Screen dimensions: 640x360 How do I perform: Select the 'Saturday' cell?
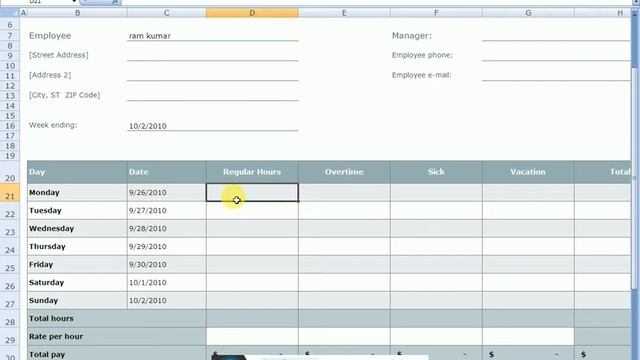coord(77,282)
